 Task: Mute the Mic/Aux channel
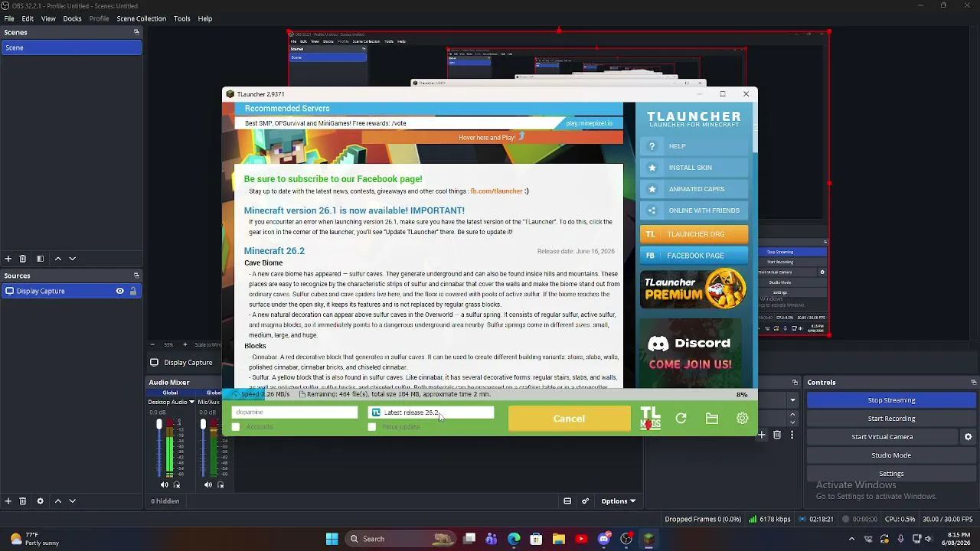point(207,484)
